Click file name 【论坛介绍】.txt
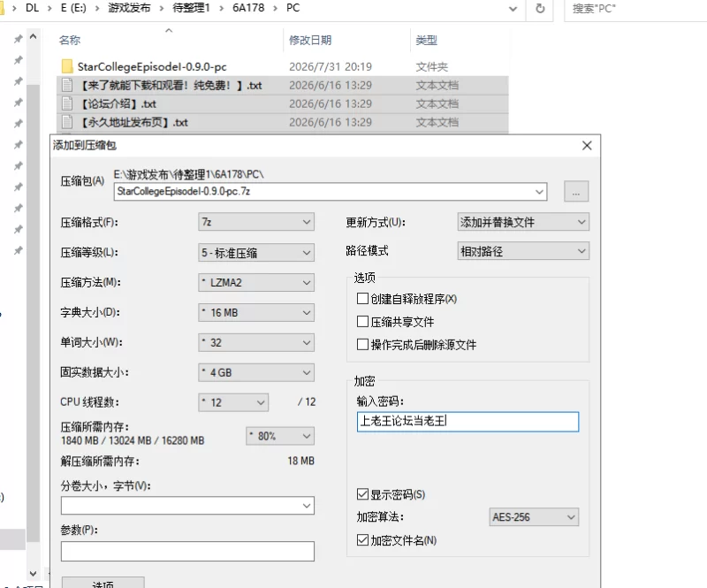 pyautogui.click(x=118, y=103)
